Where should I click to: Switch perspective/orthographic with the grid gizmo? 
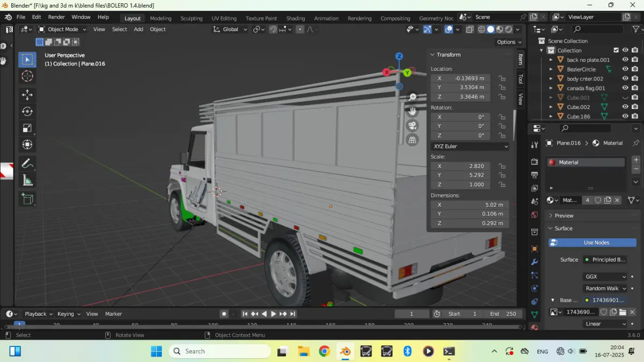pos(412,140)
